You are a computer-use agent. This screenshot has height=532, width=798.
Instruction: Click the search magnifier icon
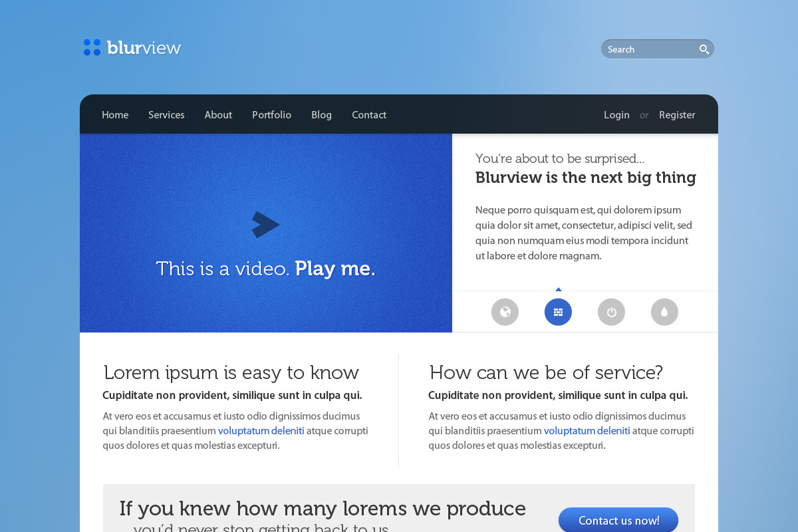point(704,49)
